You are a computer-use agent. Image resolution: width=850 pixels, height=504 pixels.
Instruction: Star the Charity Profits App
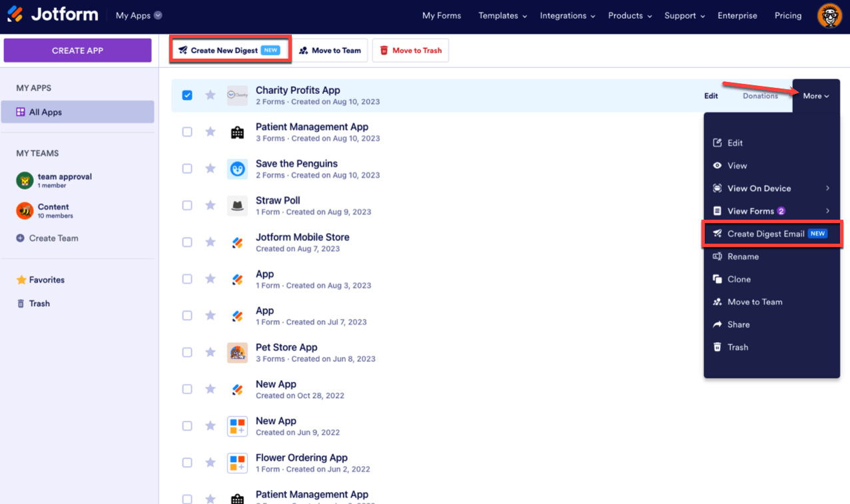pos(211,95)
